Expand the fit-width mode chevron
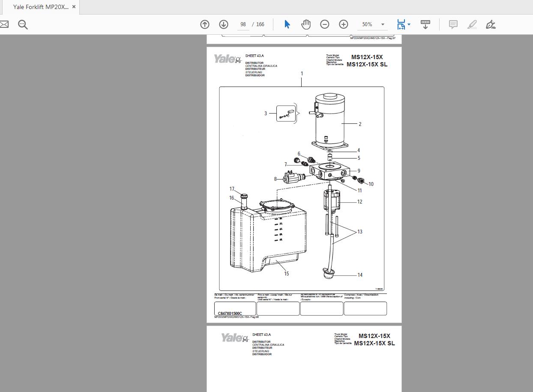This screenshot has height=392, width=533. [410, 24]
